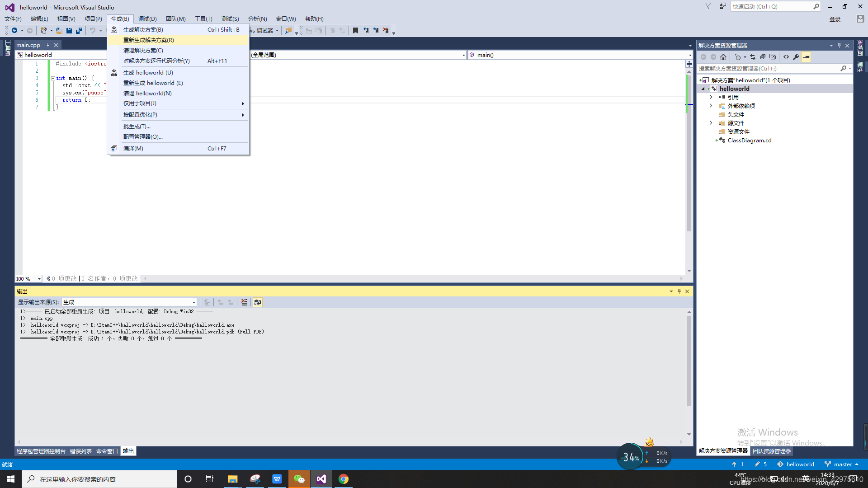Open Chrome from the Windows taskbar
This screenshot has width=868, height=488.
point(344,479)
